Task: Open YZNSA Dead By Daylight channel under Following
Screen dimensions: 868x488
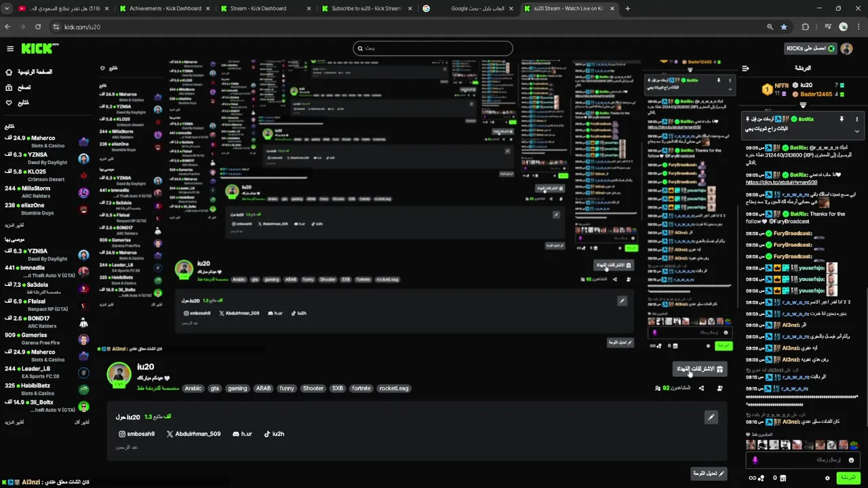Action: pos(46,159)
